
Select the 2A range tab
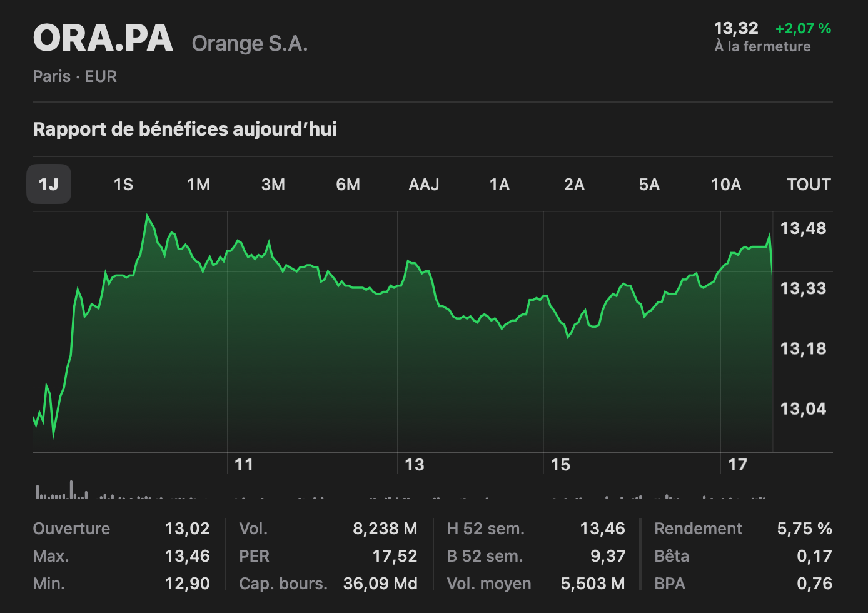(574, 185)
